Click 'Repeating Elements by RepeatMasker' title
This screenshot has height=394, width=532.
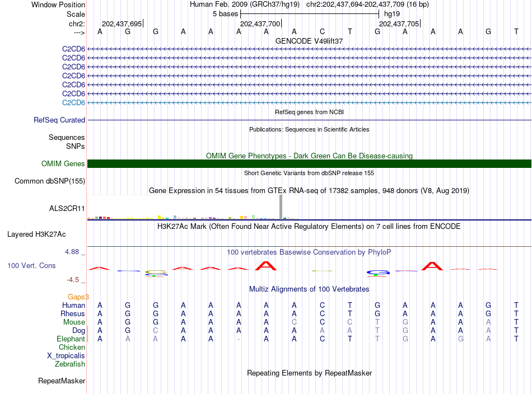pos(309,373)
